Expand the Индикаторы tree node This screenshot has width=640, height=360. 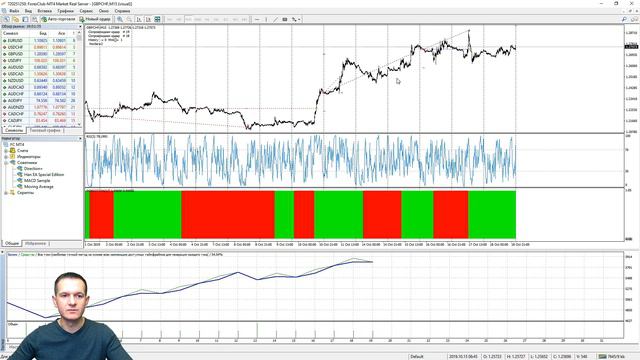[x=6, y=157]
